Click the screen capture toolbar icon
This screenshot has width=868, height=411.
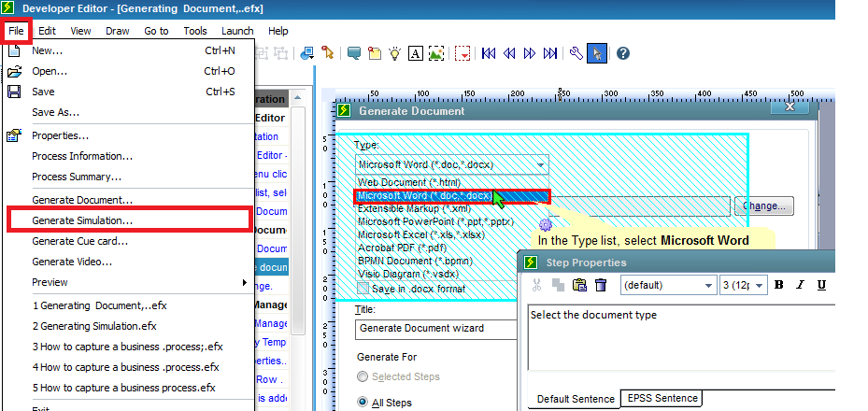[306, 53]
